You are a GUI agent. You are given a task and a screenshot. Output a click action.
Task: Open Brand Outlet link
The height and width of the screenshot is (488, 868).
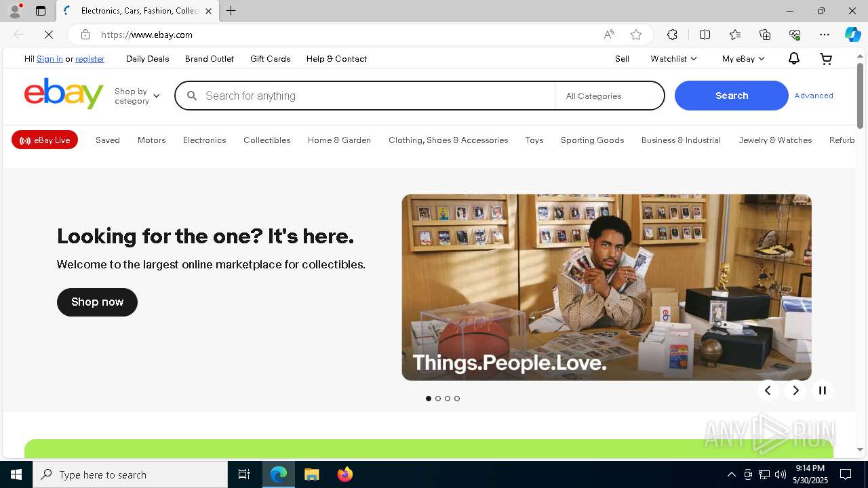[209, 59]
